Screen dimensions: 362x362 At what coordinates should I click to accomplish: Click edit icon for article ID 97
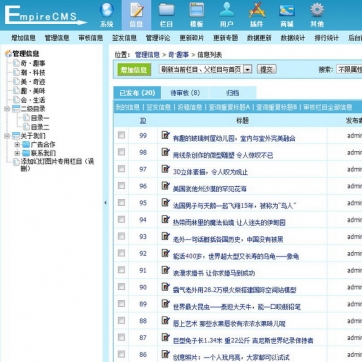coord(166,169)
